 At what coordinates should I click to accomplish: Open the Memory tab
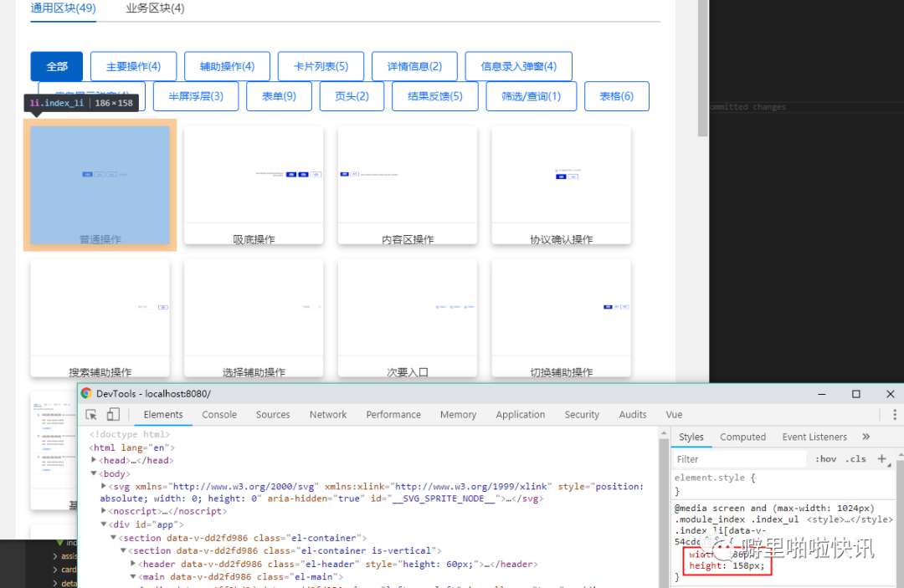click(459, 415)
